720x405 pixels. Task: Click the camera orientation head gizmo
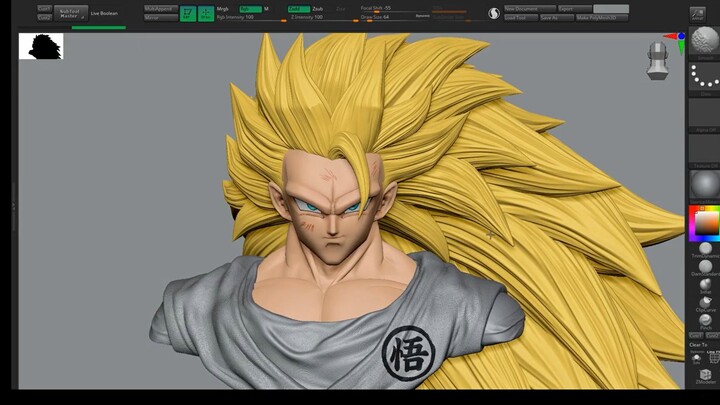pyautogui.click(x=657, y=60)
